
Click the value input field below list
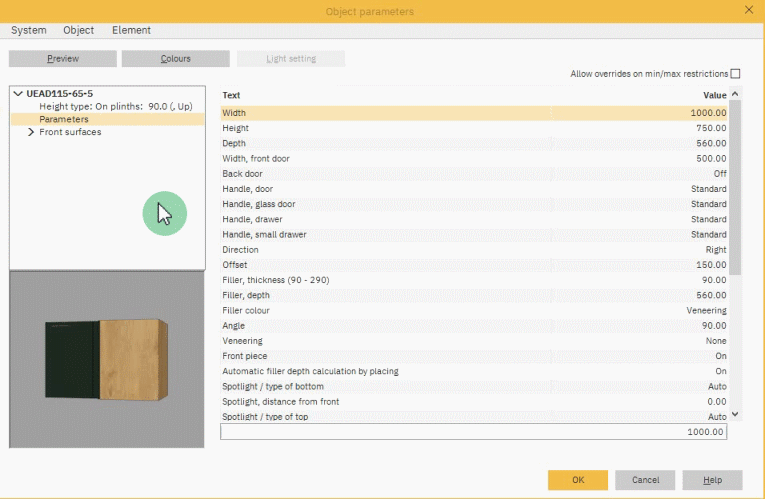pos(473,432)
